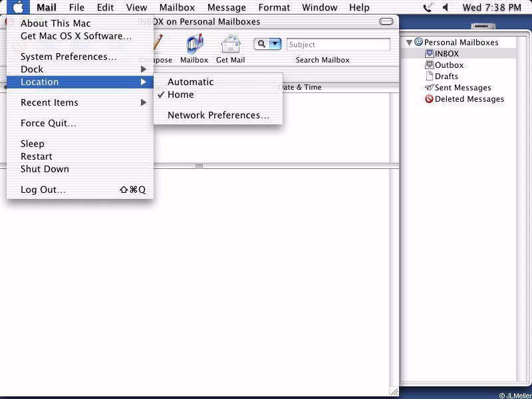This screenshot has width=532, height=399.
Task: Open the Window menu
Action: 320,7
